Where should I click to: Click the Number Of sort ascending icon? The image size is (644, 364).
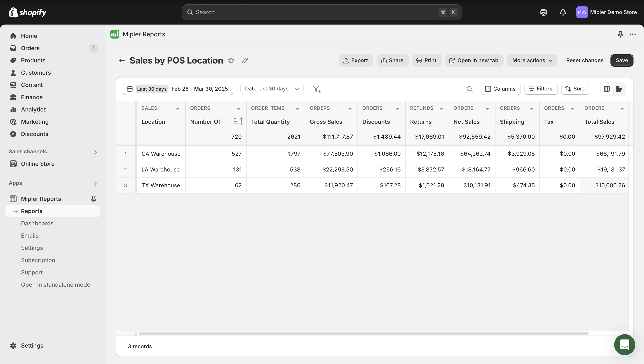point(239,122)
